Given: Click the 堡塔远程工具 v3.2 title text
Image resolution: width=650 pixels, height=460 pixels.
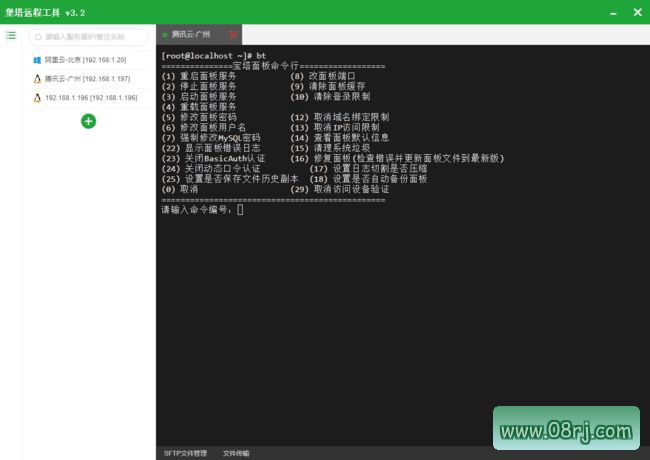Looking at the screenshot, I should (45, 13).
